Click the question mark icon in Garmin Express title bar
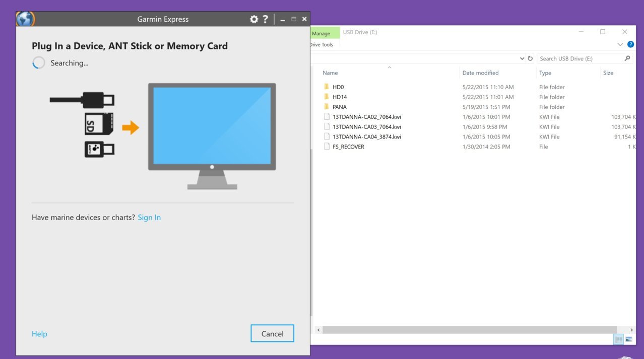Viewport: 644px width, 359px height. (266, 19)
